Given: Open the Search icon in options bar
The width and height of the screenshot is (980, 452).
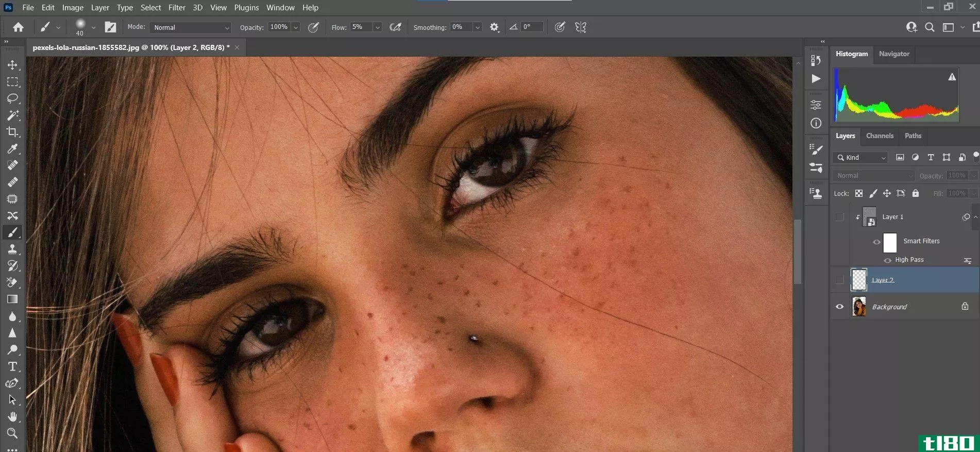Looking at the screenshot, I should pyautogui.click(x=930, y=27).
